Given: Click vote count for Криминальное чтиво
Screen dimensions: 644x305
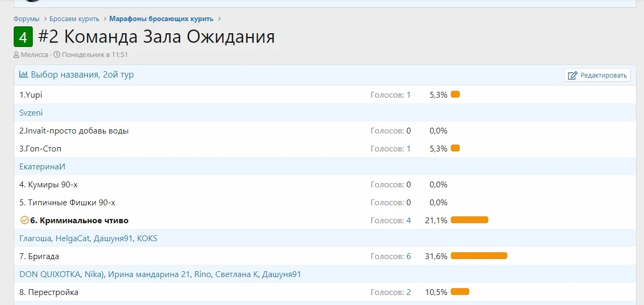Looking at the screenshot, I should click(409, 221).
